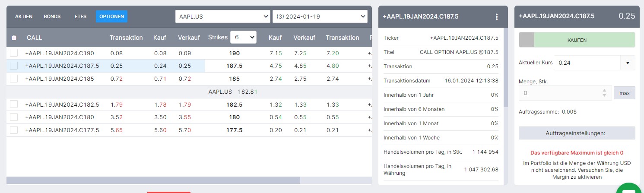The height and width of the screenshot is (193, 644).
Task: Open the three-dot menu in details panel
Action: (x=497, y=17)
